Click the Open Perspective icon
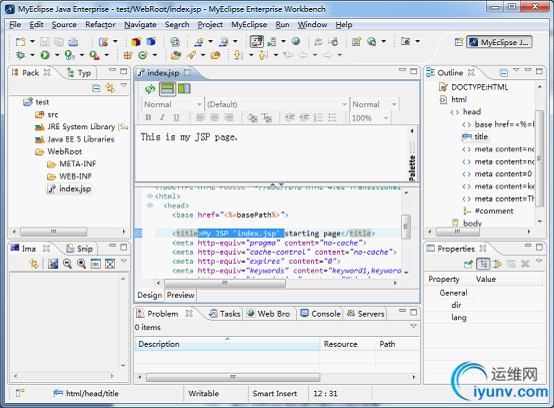This screenshot has height=408, width=554. pos(459,42)
